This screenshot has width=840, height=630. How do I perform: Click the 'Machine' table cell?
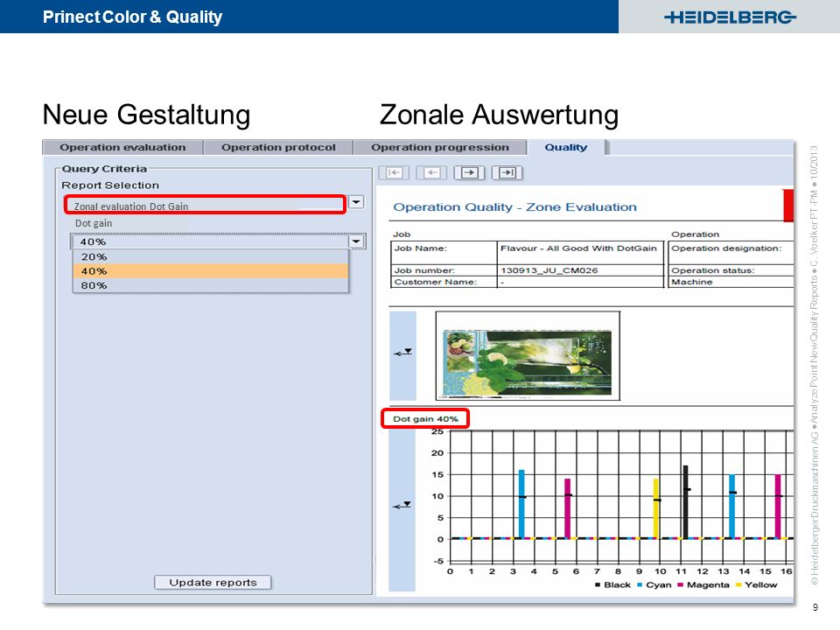731,282
